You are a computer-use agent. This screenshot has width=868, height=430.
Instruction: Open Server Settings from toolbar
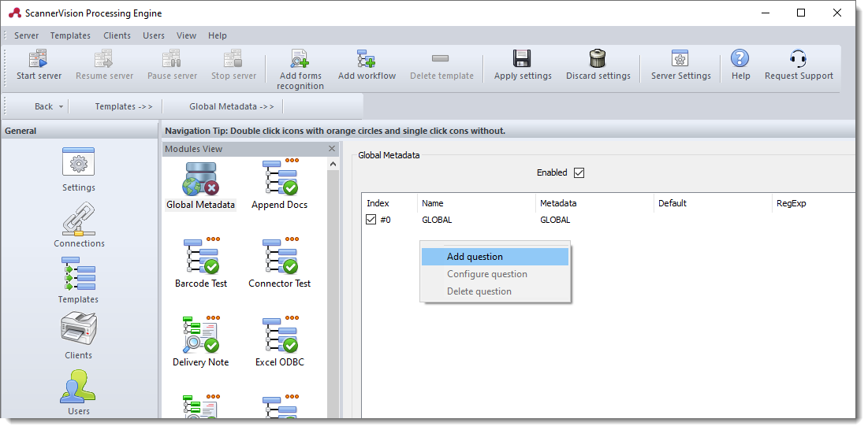pos(680,58)
